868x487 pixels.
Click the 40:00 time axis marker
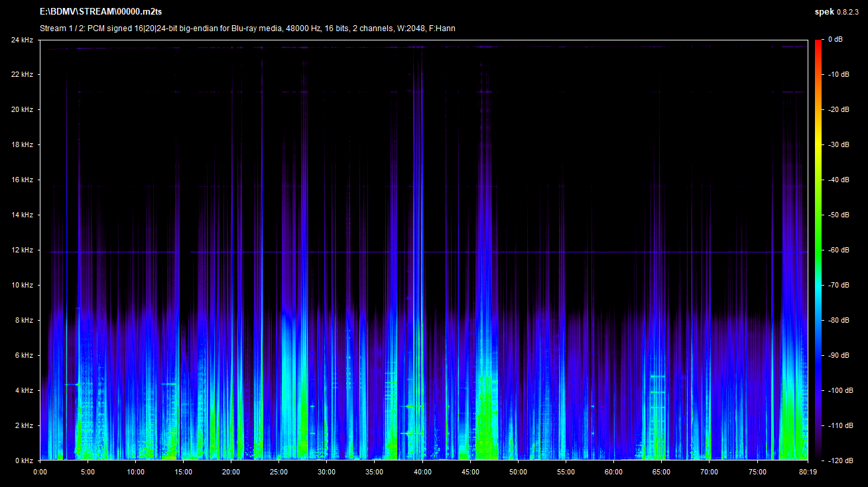[x=422, y=472]
